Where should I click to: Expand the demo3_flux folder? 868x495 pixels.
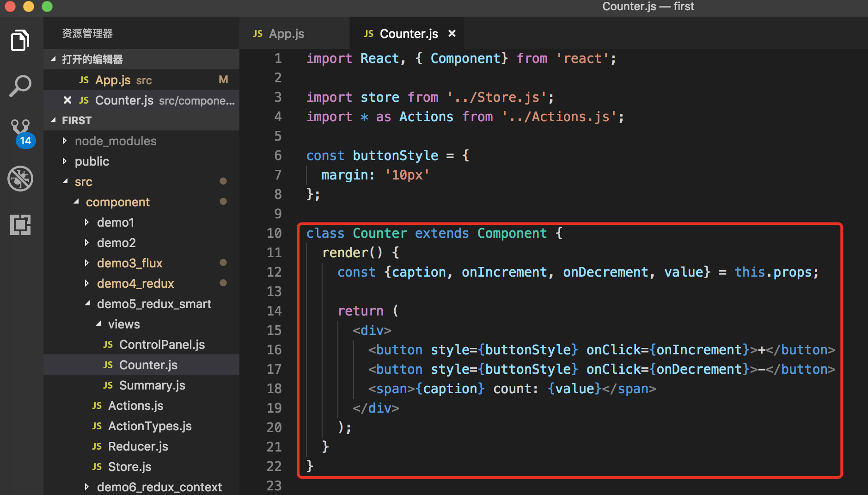tap(86, 263)
